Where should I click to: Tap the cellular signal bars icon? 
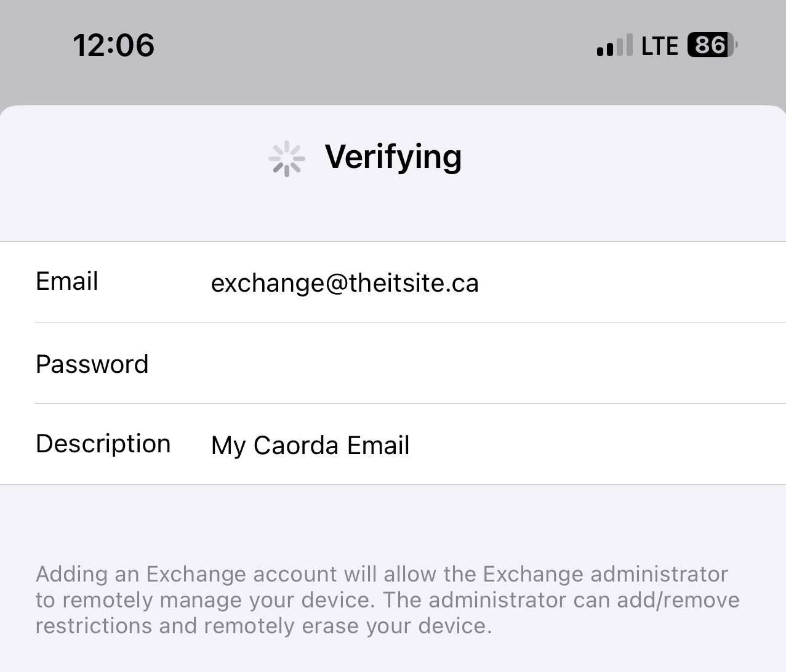pos(614,45)
